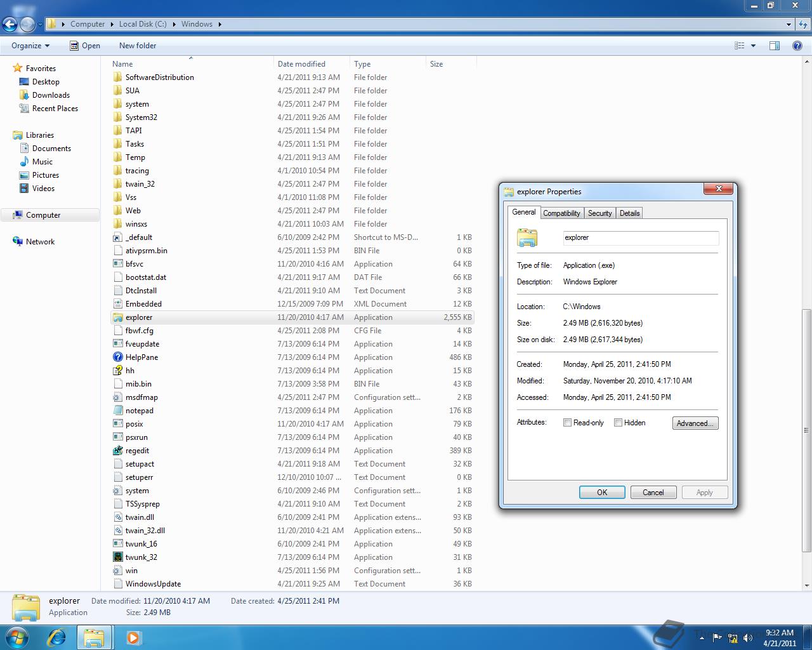
Task: Open Windows Media Player taskbar icon
Action: [x=133, y=637]
